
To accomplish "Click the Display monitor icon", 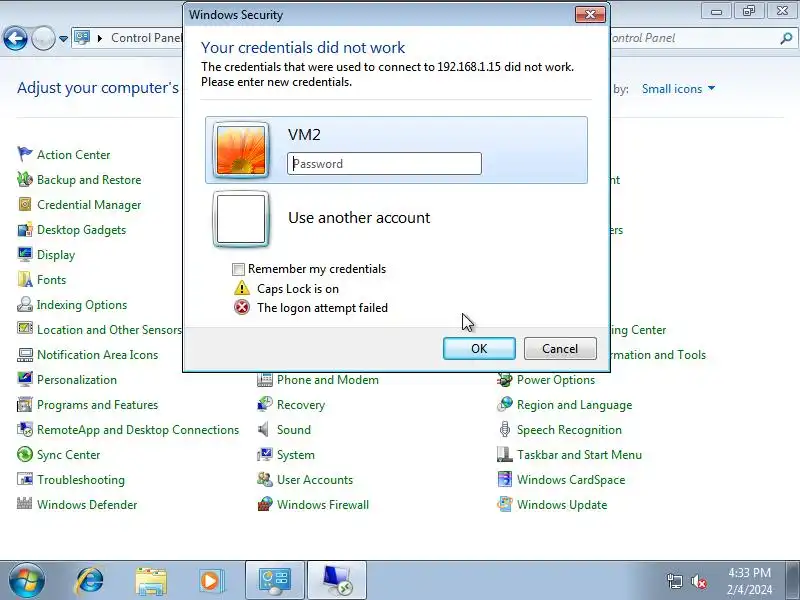I will (x=24, y=254).
